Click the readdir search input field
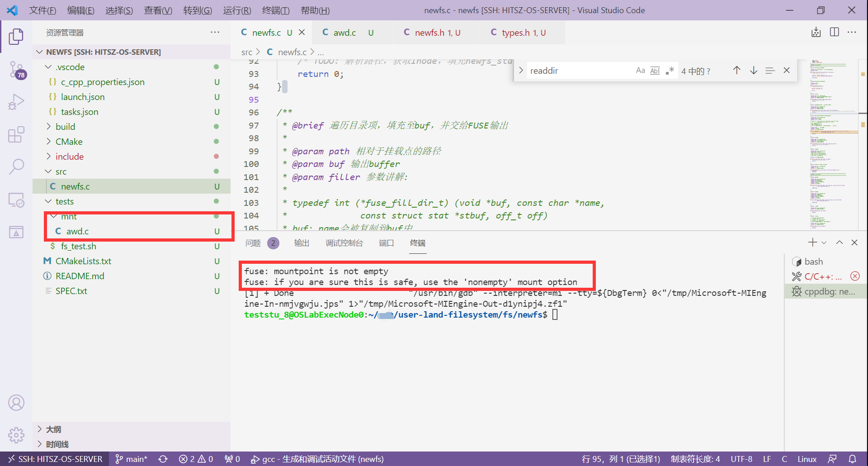Image resolution: width=868 pixels, height=466 pixels. pyautogui.click(x=579, y=71)
